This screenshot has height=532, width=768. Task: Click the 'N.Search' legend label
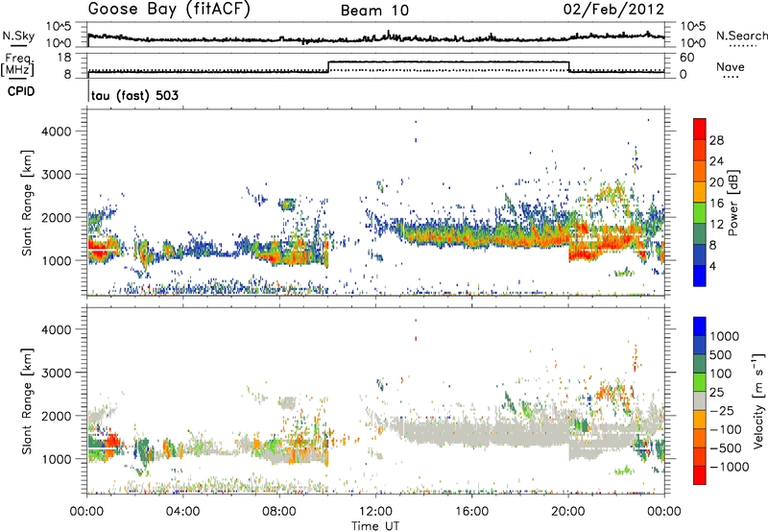(x=741, y=36)
